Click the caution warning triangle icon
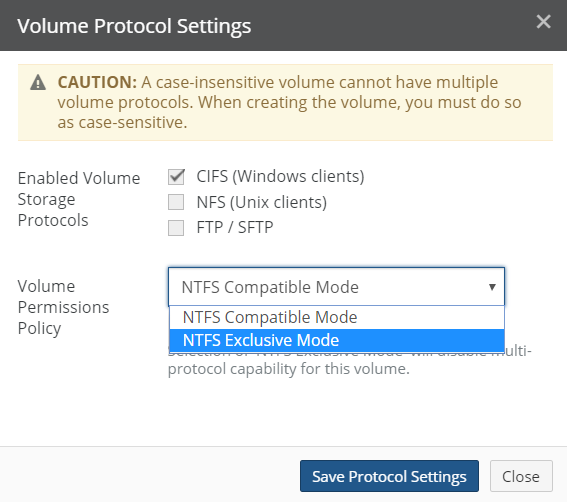Screen dimensions: 567x502 (38, 82)
